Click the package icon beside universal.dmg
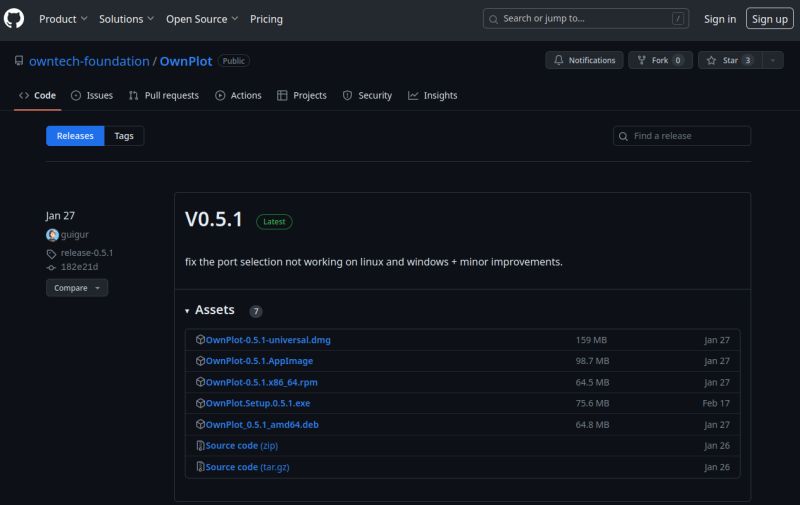The height and width of the screenshot is (505, 800). [200, 339]
